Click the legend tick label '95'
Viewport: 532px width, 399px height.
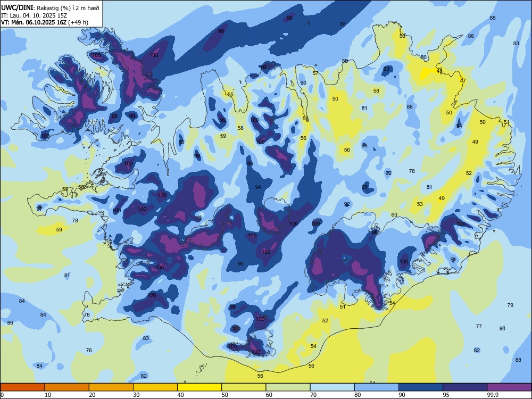pos(446,395)
